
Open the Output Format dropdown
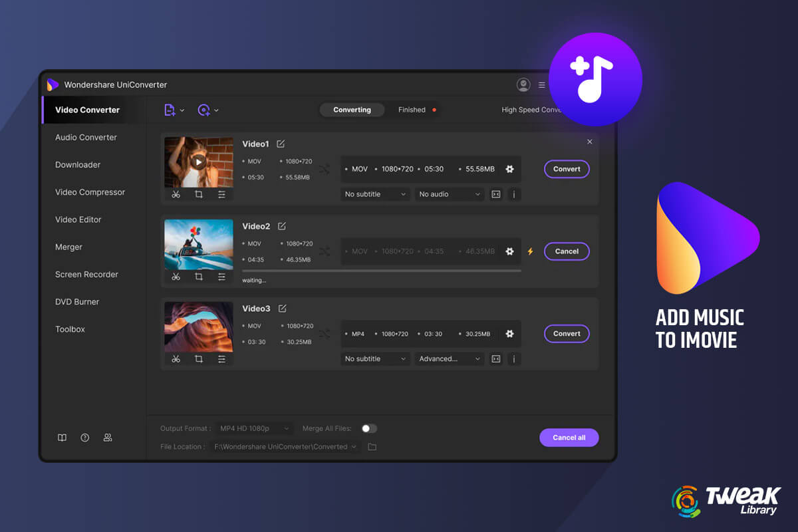tap(254, 428)
